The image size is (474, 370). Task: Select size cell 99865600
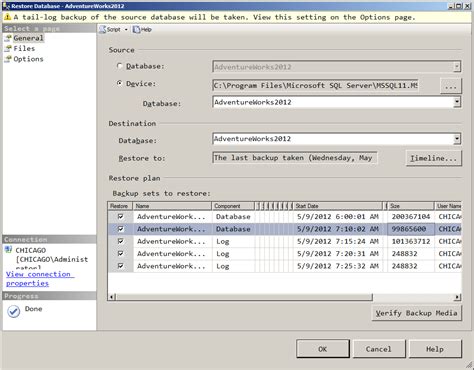[x=411, y=229]
